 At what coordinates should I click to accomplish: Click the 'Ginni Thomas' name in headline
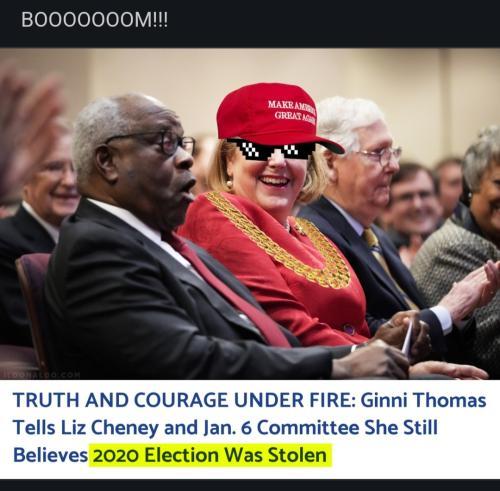click(423, 400)
